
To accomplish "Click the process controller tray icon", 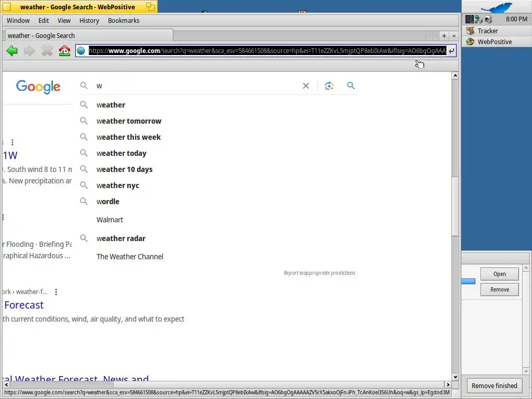I will point(470,19).
